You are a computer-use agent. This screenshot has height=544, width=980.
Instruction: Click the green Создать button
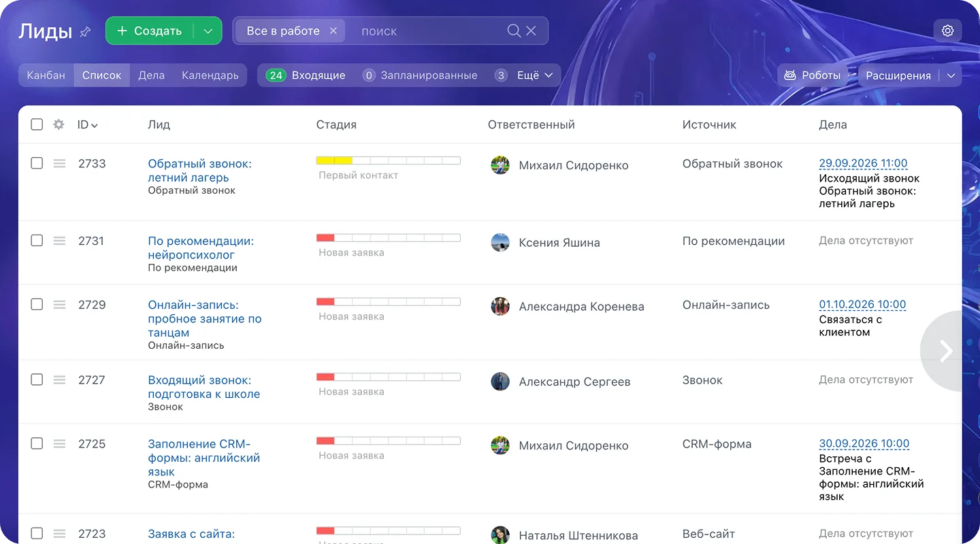[150, 31]
